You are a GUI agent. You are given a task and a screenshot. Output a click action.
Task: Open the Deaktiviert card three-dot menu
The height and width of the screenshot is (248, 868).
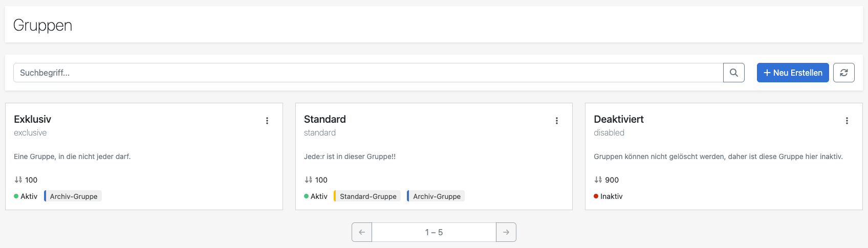[847, 121]
